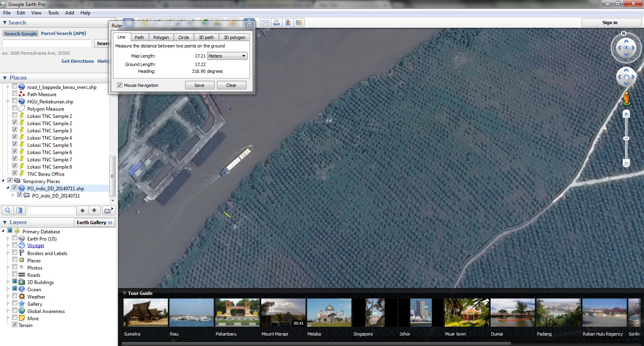Screen dimensions: 644x346
Task: Uncheck the Mouse Navigation checkbox
Action: click(x=120, y=85)
